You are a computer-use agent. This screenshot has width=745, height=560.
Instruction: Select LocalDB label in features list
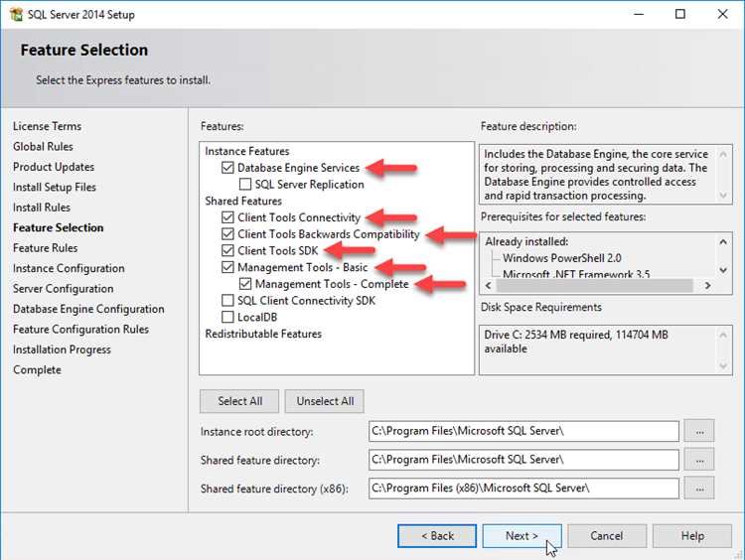coord(257,318)
